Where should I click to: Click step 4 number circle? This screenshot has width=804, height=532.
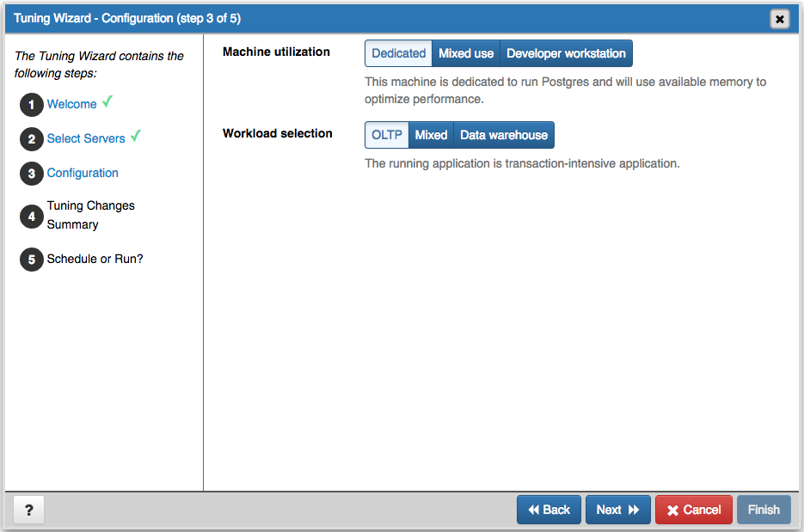31,216
